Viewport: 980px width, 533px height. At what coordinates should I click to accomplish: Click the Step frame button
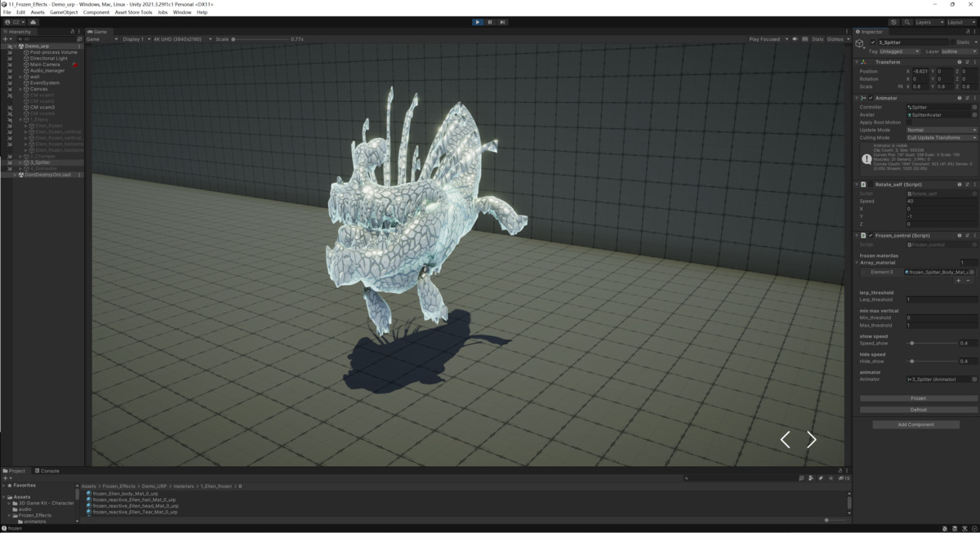502,22
